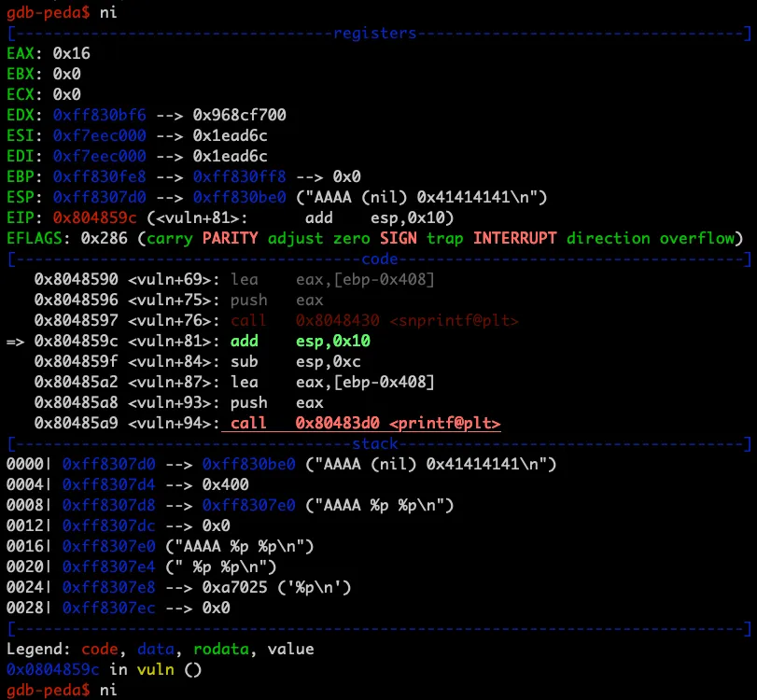Click the ECX register label

point(21,94)
